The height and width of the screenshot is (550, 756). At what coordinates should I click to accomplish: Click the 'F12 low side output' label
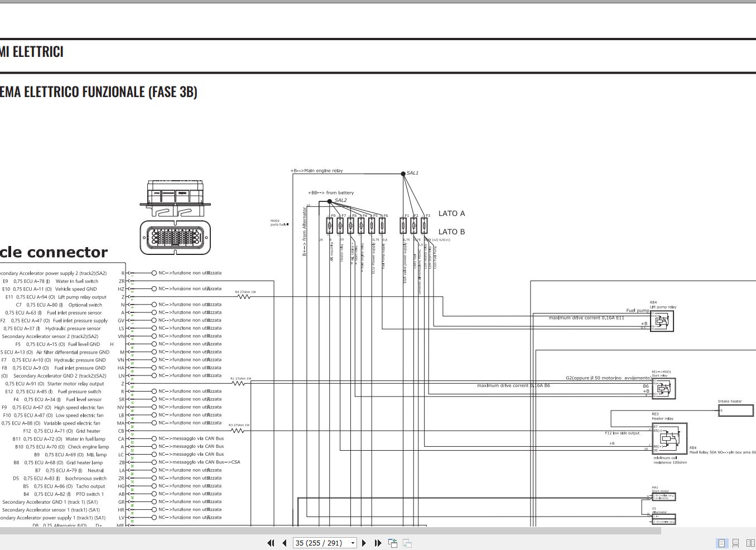coord(622,433)
